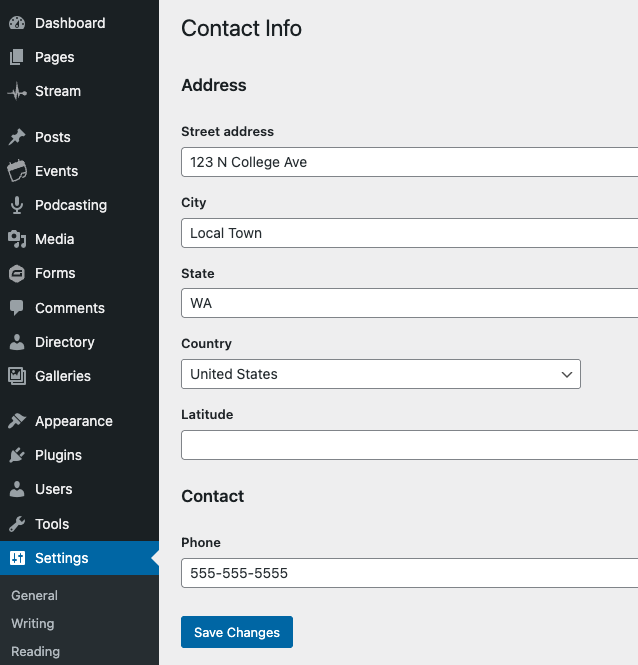Open the Country dropdown
Screen dimensions: 638x665
pos(380,374)
